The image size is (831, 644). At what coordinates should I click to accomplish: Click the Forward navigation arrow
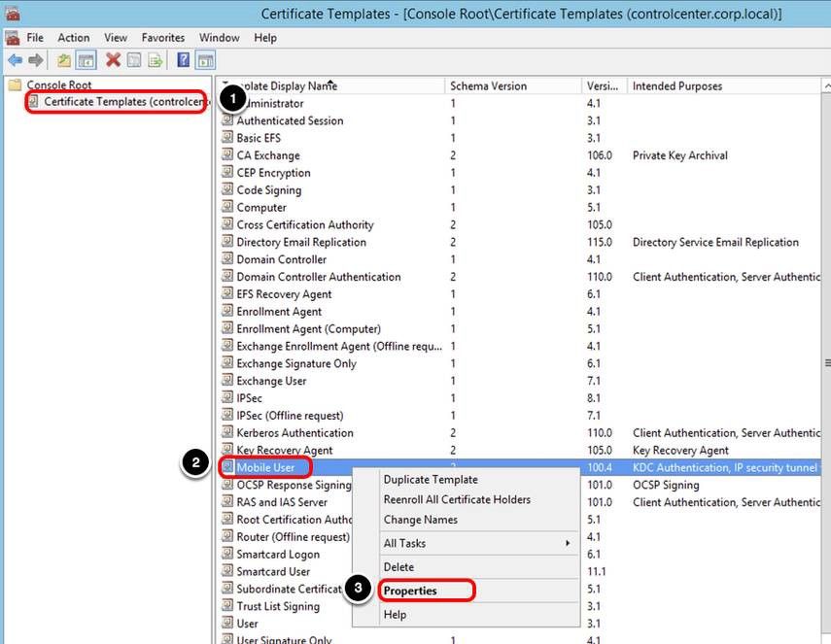37,59
